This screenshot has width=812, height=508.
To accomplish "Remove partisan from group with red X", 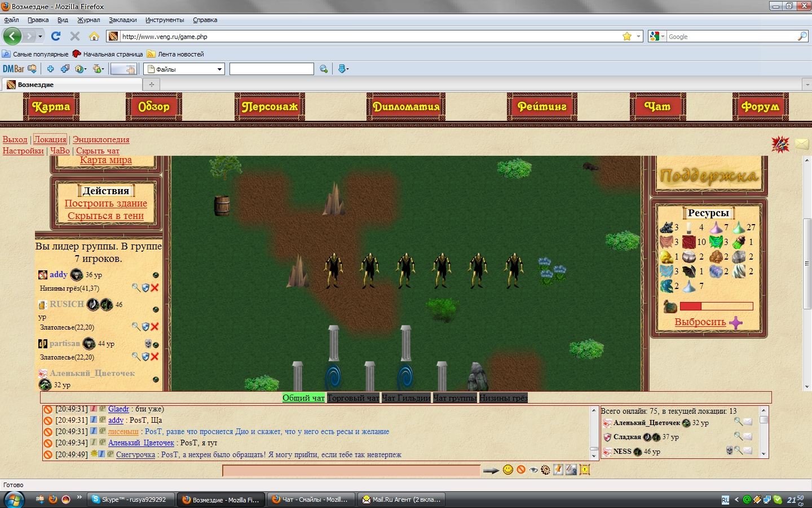I will (155, 356).
